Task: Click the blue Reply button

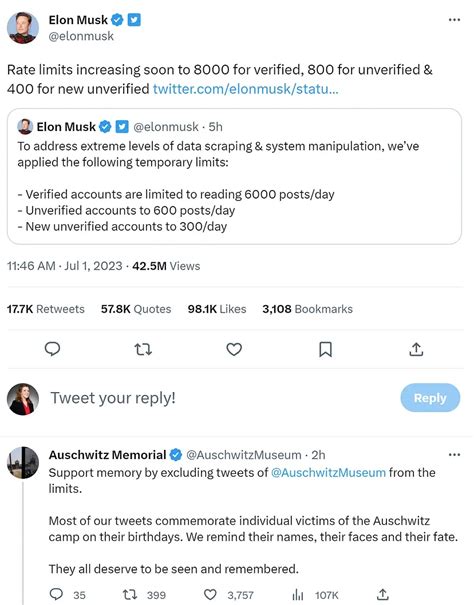Action: coord(430,397)
